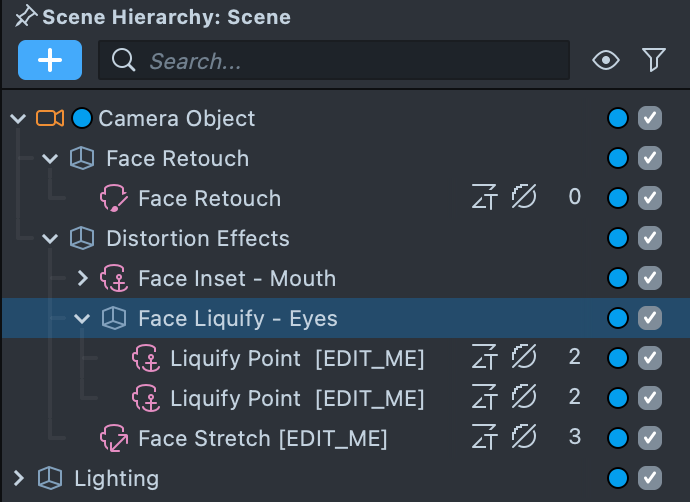Click the Face Retouch component icon
The width and height of the screenshot is (690, 502).
(x=114, y=198)
